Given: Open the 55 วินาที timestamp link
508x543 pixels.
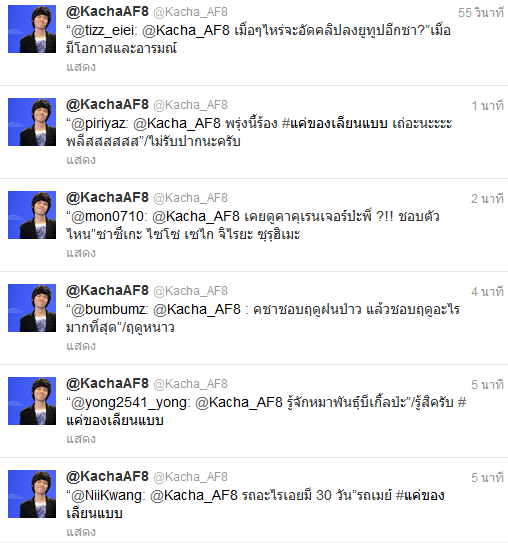Looking at the screenshot, I should pyautogui.click(x=481, y=13).
